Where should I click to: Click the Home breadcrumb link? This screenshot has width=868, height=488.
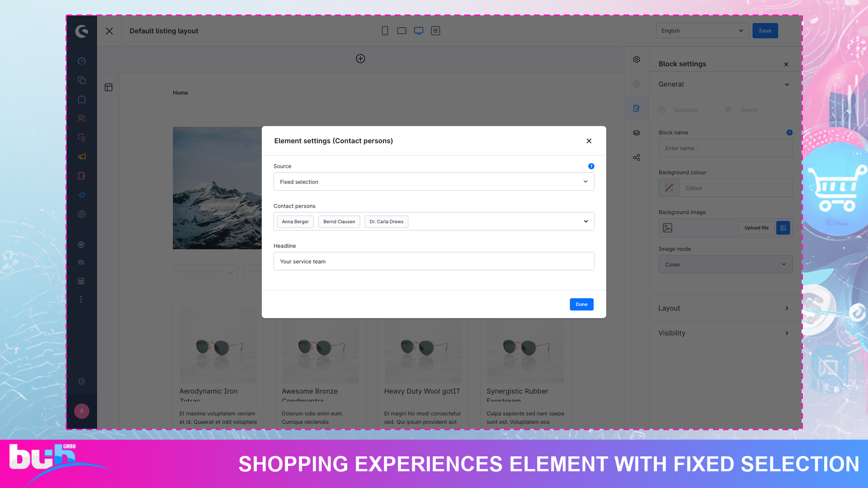[180, 93]
